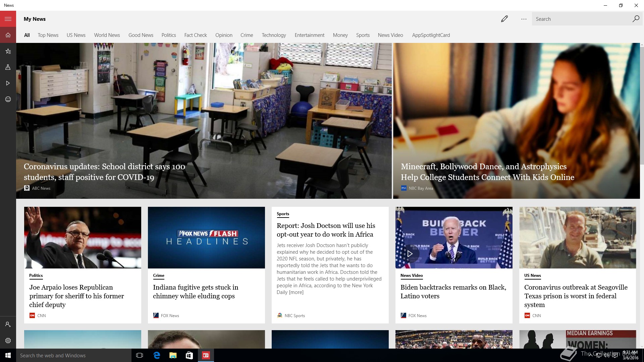Click the Politics category label on Arpaio card
This screenshot has width=644, height=362.
[x=36, y=276]
